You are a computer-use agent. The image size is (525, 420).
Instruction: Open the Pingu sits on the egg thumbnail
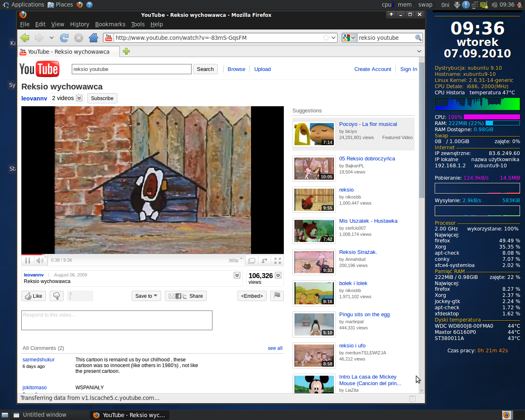(314, 324)
